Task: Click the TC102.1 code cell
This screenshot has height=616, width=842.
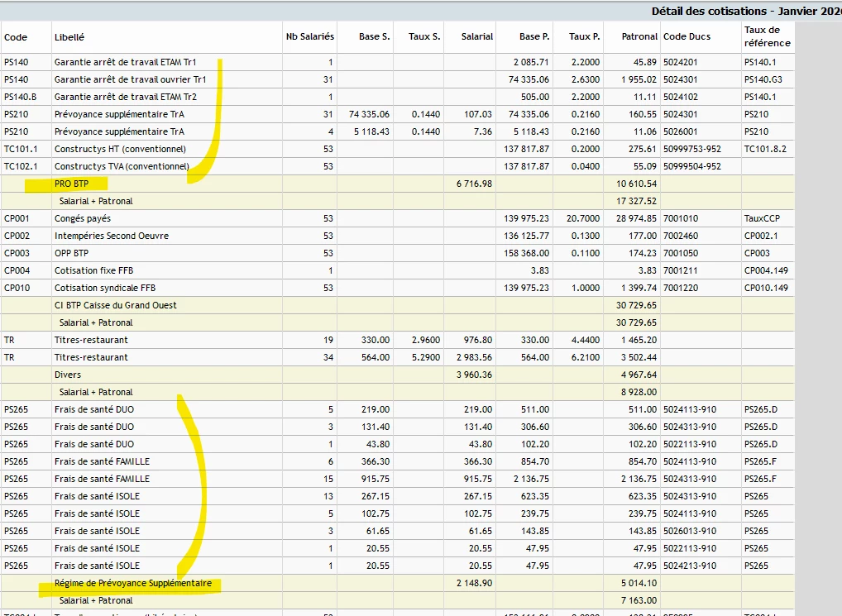Action: 22,166
